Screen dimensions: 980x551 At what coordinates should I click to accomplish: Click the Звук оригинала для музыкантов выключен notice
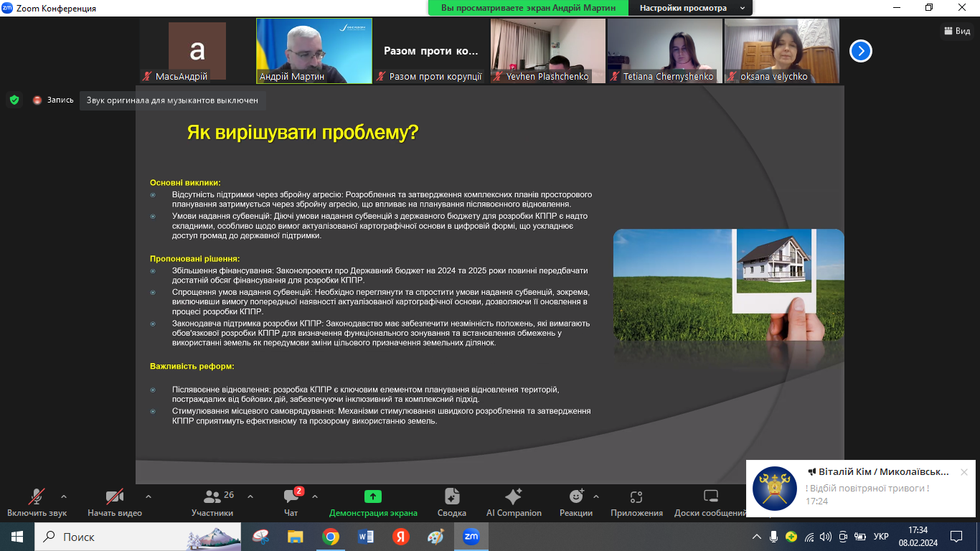172,100
